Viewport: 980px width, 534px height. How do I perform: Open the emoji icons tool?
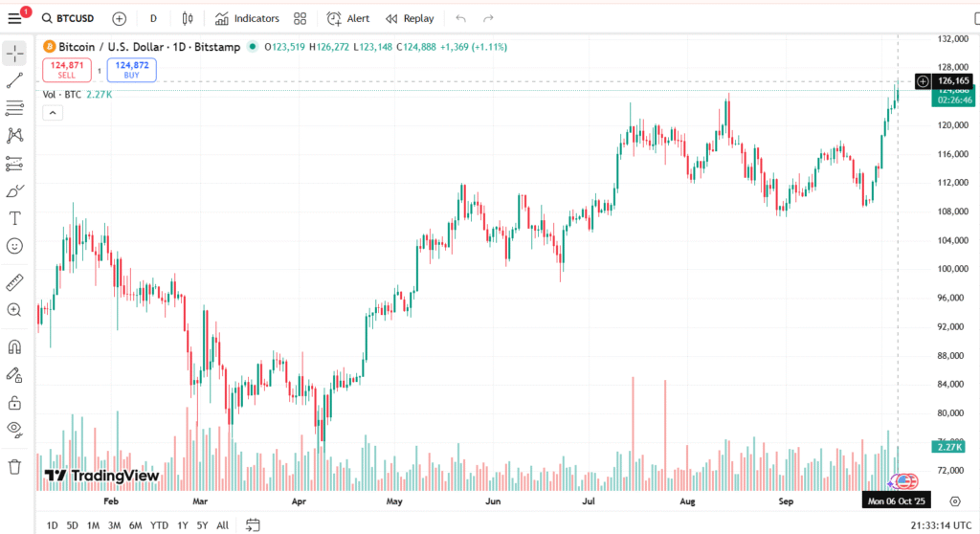[14, 246]
